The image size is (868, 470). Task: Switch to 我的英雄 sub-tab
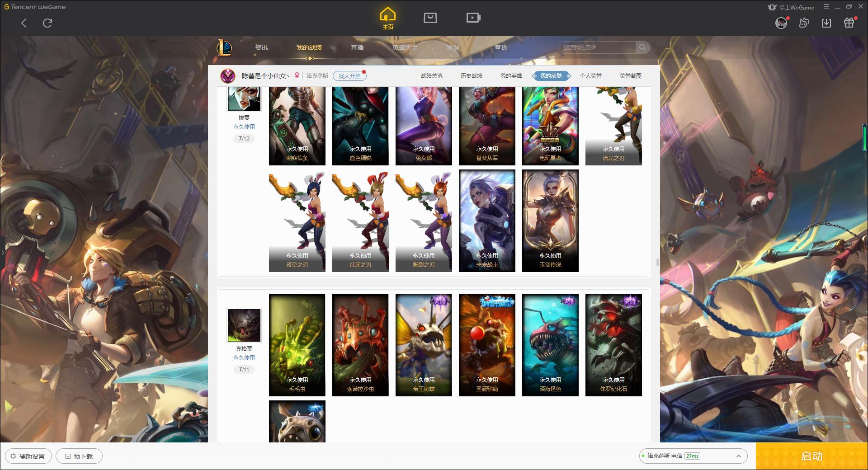(x=511, y=76)
